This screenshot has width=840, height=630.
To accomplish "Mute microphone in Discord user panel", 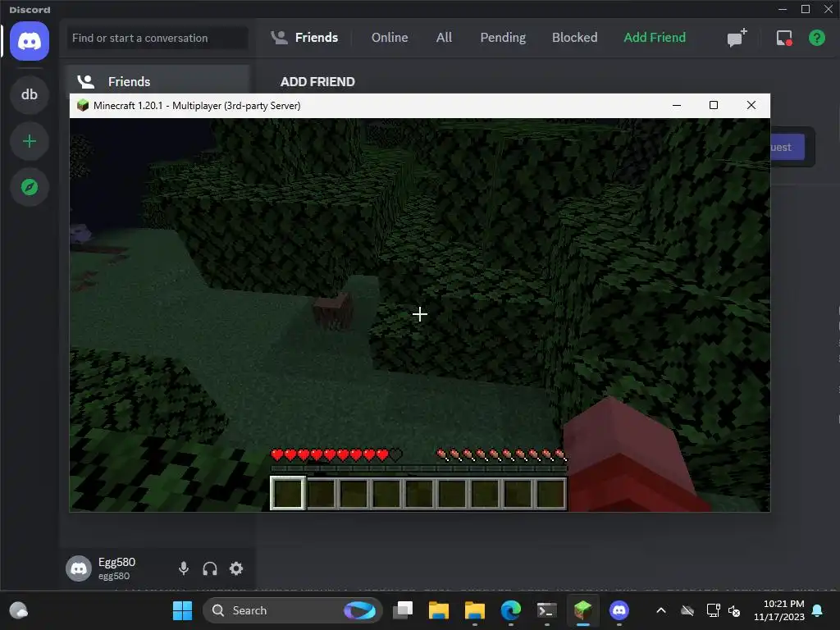I will [183, 568].
